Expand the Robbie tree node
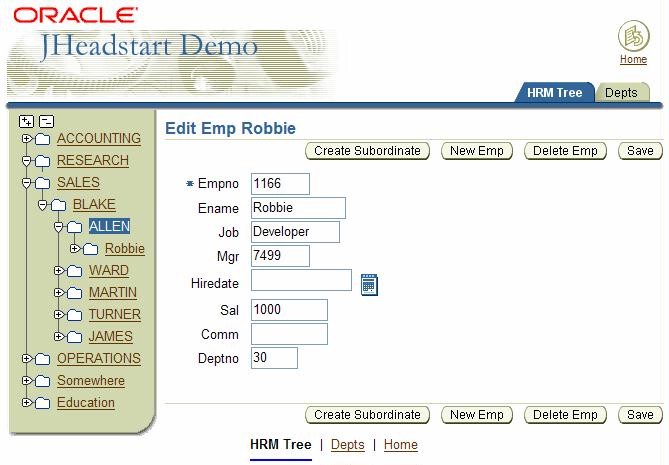 click(x=74, y=248)
